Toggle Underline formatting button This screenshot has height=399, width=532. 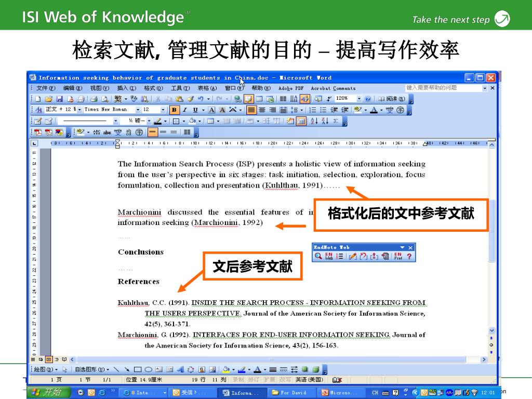click(x=195, y=110)
